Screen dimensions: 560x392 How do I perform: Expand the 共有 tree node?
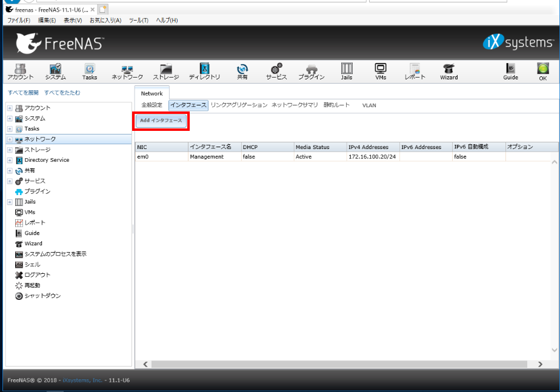[10, 171]
